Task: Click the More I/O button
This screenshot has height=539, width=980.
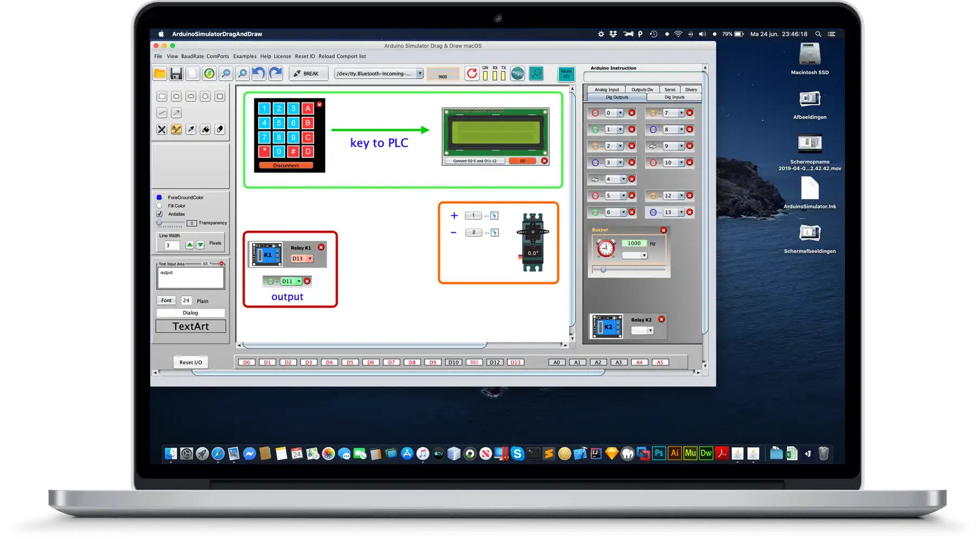Action: [566, 74]
